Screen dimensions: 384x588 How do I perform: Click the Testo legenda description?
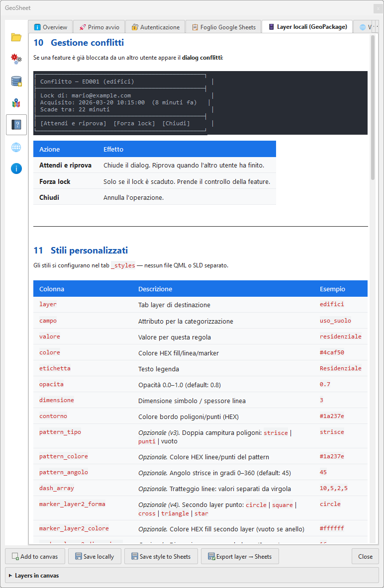pyautogui.click(x=158, y=369)
